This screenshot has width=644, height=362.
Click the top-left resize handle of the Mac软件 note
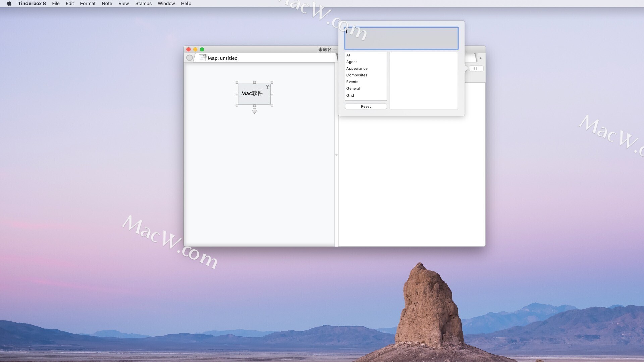[237, 82]
